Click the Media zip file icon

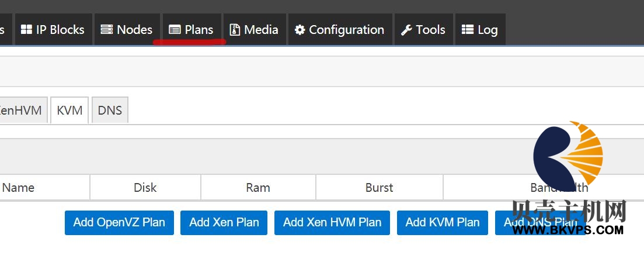tap(235, 30)
